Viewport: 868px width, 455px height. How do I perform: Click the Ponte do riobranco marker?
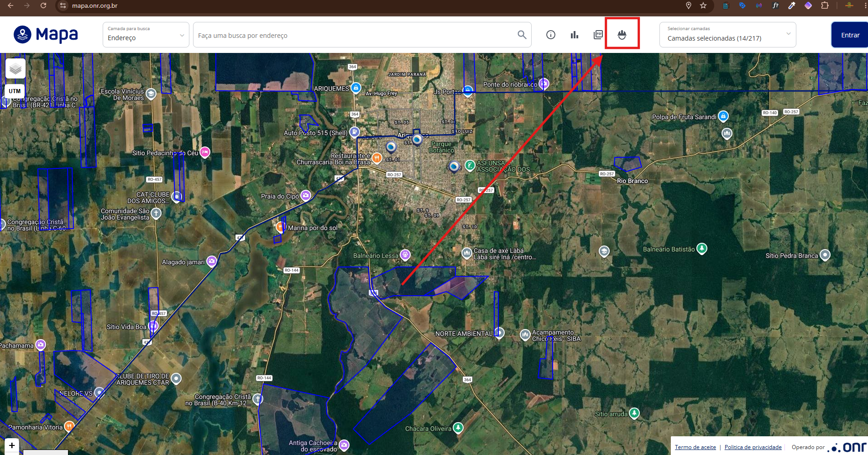[x=544, y=84]
